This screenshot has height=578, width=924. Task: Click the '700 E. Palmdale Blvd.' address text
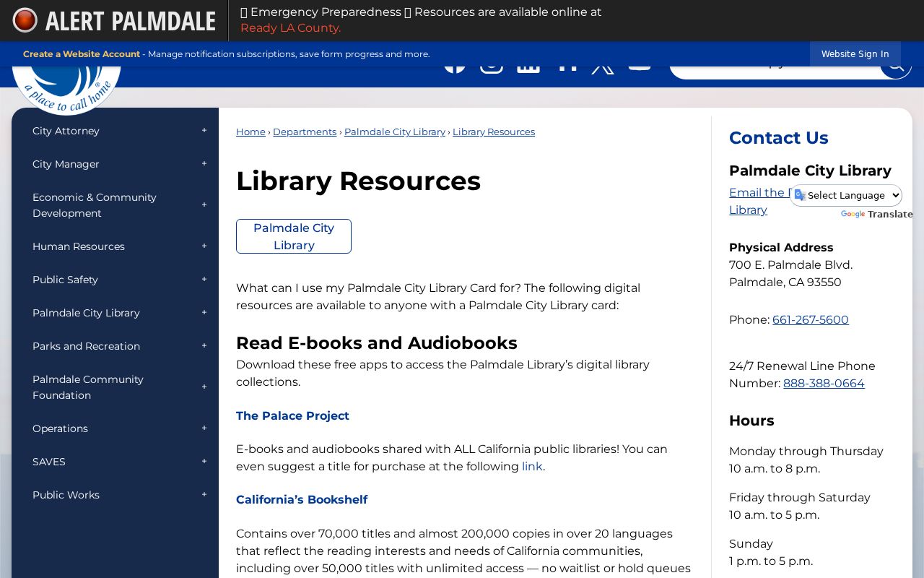[x=790, y=265]
